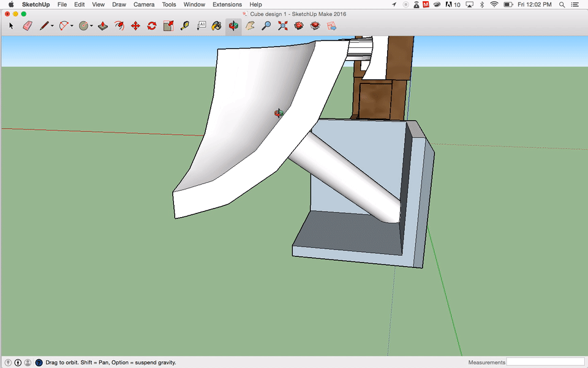Expand the Circle shape tool dropdown arrow

(x=92, y=26)
